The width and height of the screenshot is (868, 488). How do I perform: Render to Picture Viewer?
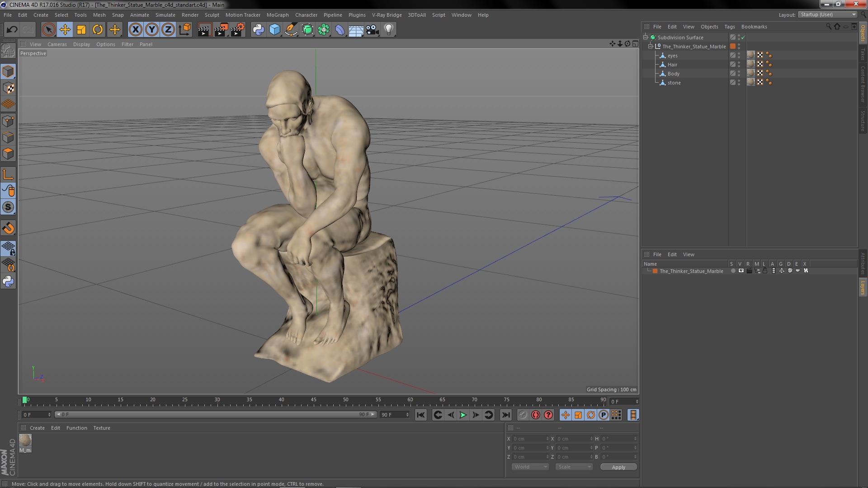coord(221,30)
